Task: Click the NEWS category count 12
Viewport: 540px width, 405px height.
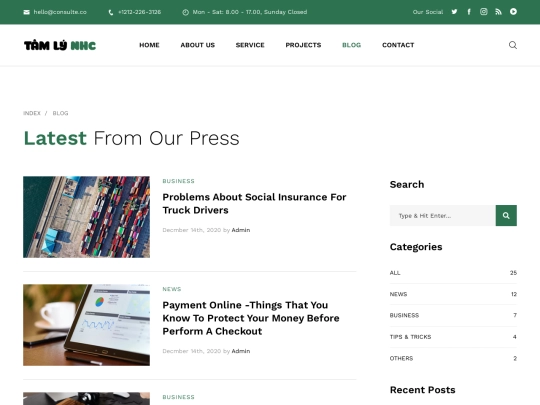Action: 514,294
